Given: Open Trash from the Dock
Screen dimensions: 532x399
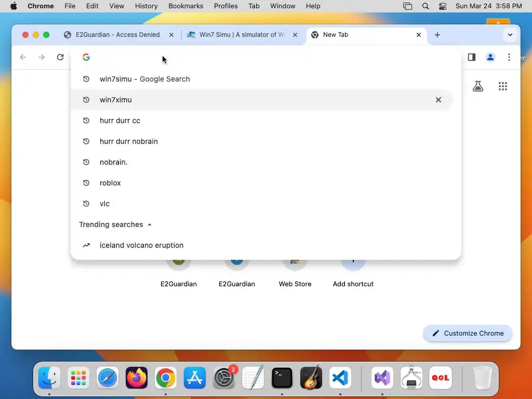Looking at the screenshot, I should [x=482, y=378].
